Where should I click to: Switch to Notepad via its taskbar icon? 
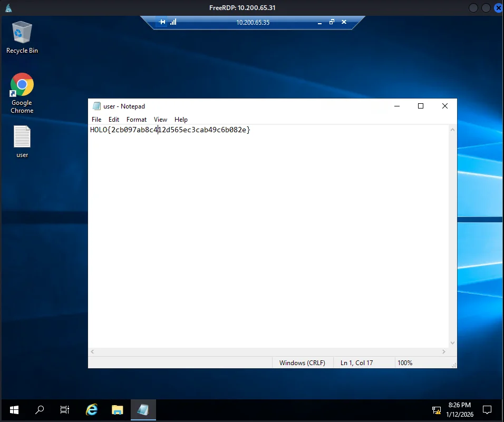coord(142,410)
